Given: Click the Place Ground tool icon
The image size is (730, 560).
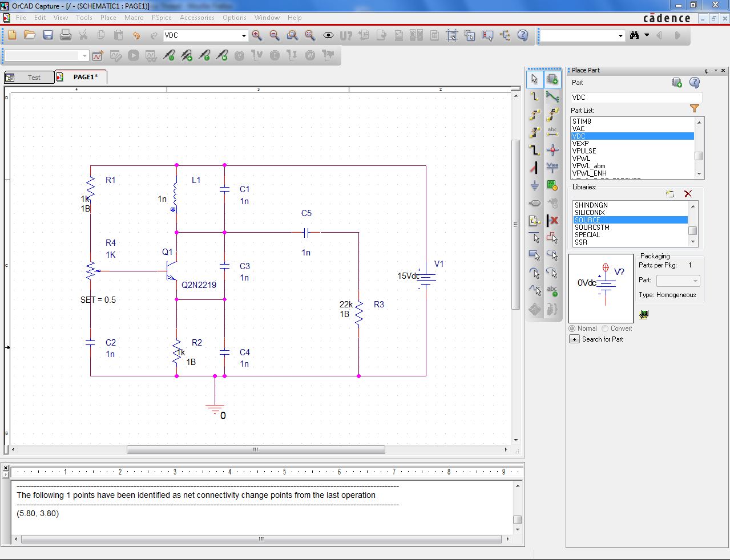Looking at the screenshot, I should click(x=534, y=185).
